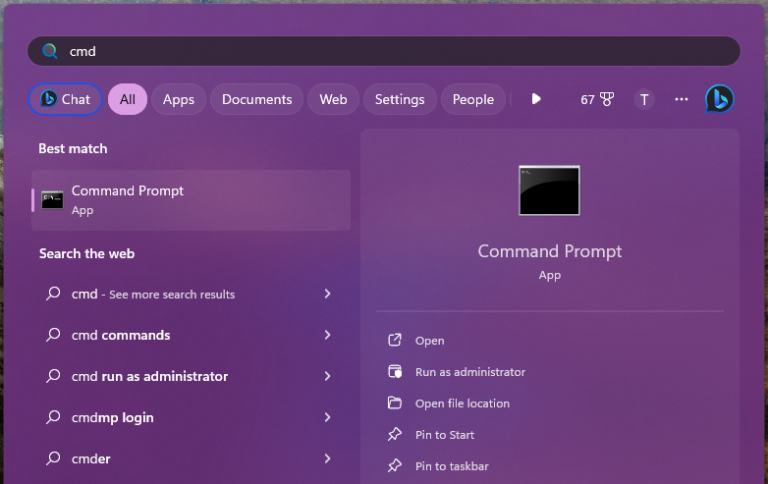
Task: Choose Pin to taskbar action
Action: (452, 466)
